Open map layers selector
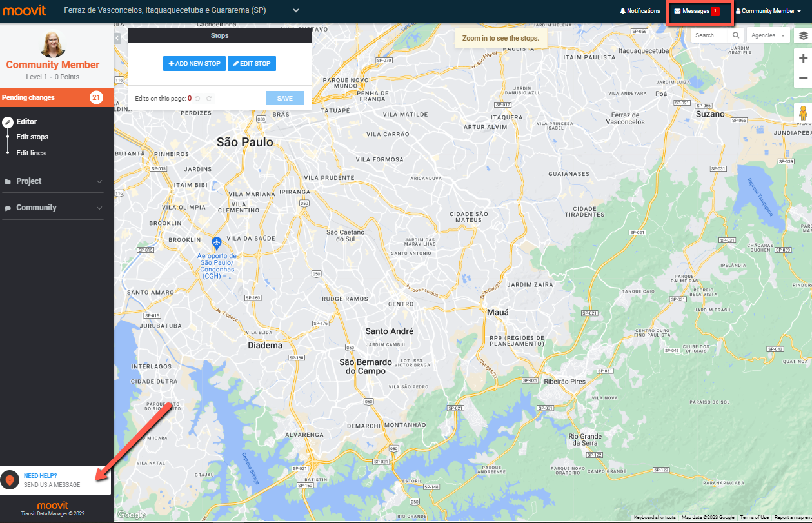 [x=803, y=35]
